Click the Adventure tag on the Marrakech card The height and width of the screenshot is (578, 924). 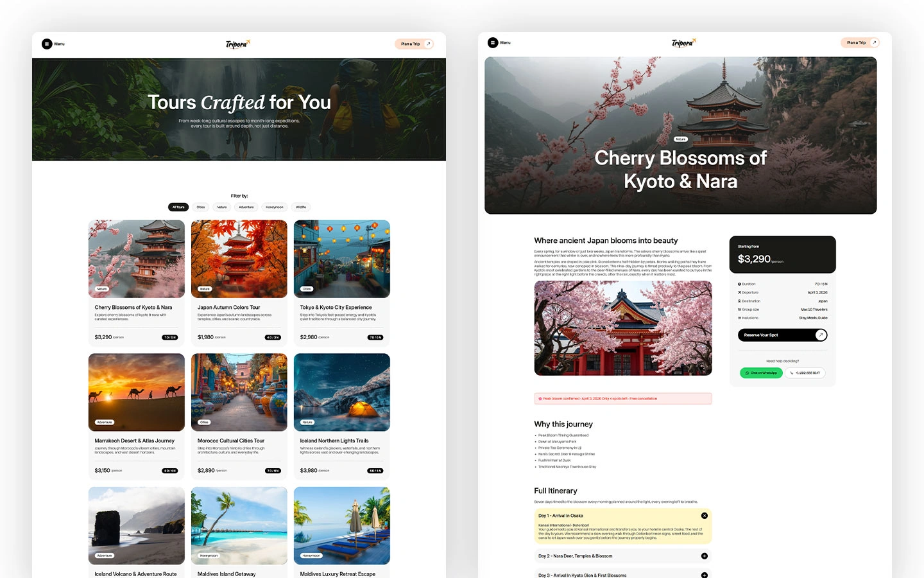click(x=105, y=423)
